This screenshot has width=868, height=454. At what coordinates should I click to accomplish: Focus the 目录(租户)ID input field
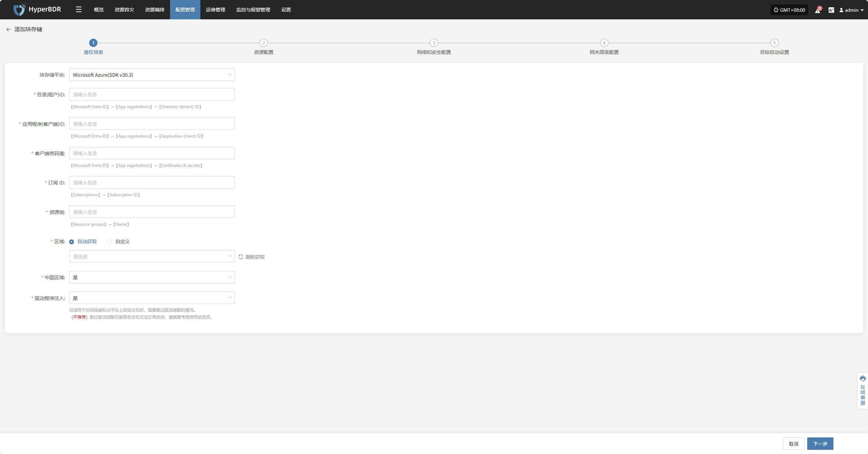pyautogui.click(x=152, y=94)
